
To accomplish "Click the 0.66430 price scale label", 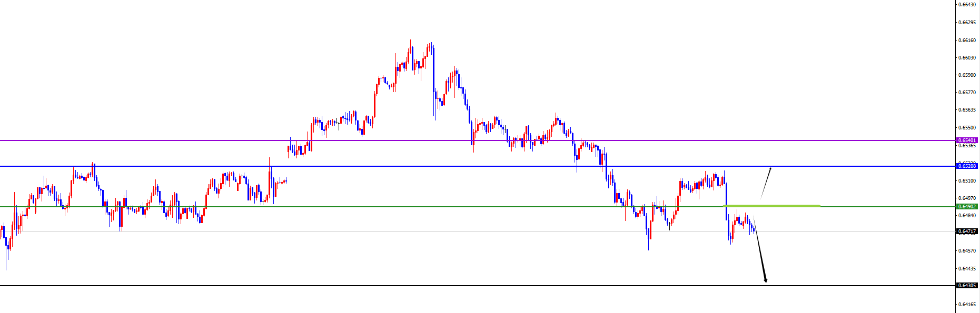I will pos(967,5).
